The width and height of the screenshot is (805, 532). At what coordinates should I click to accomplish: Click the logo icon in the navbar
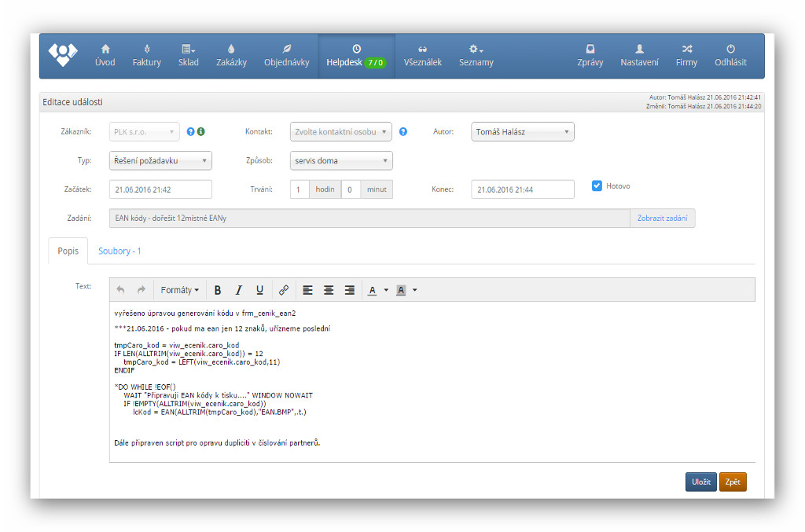coord(63,54)
